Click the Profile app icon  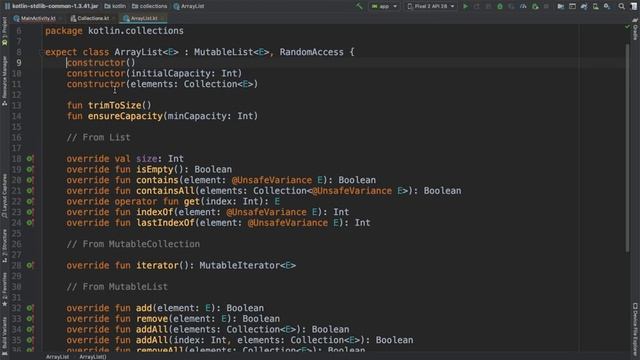(x=523, y=6)
